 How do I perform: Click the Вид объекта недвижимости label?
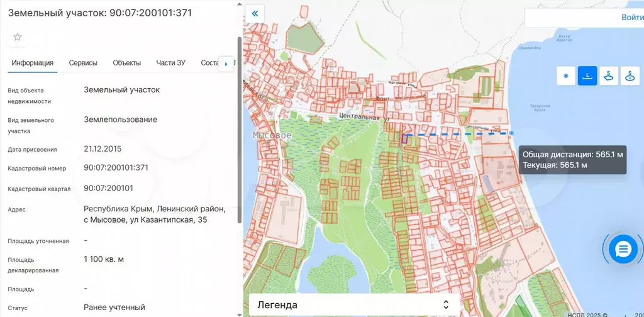[29, 96]
